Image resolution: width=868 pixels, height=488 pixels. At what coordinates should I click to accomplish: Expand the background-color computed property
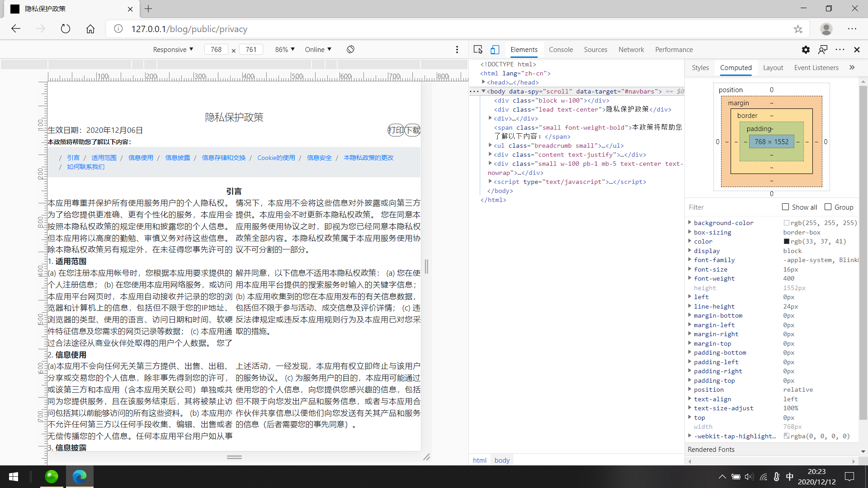point(690,222)
